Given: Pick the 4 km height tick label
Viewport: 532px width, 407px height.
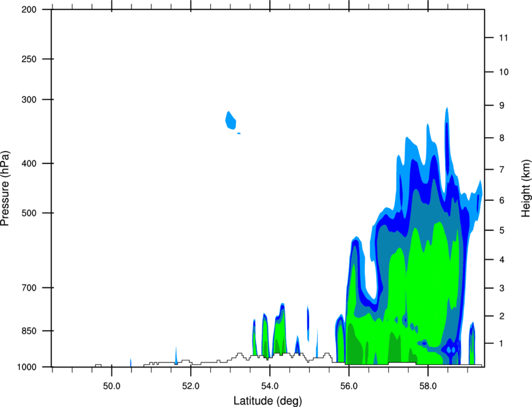Looking at the screenshot, I should 502,260.
